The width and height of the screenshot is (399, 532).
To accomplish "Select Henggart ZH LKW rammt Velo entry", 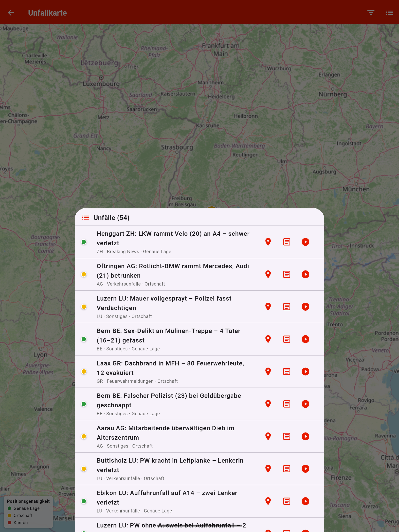I will pos(199,242).
